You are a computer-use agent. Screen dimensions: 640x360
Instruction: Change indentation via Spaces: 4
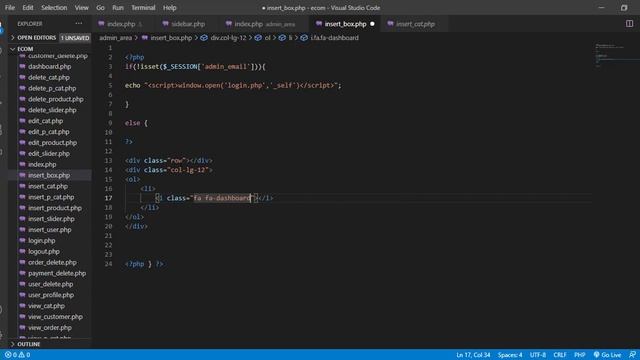click(510, 355)
